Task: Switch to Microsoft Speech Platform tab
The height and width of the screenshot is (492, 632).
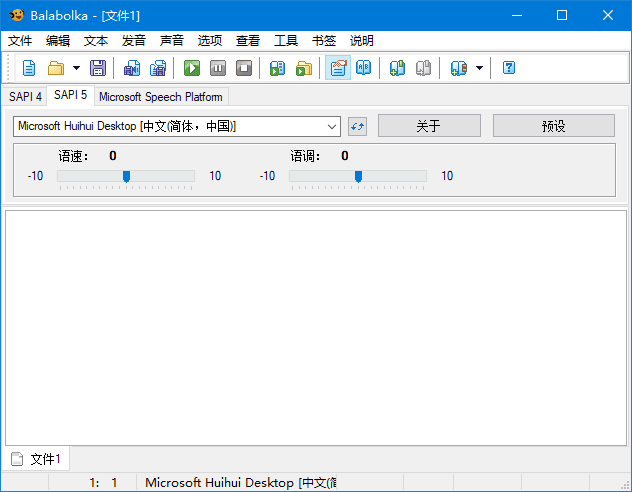Action: pos(160,97)
